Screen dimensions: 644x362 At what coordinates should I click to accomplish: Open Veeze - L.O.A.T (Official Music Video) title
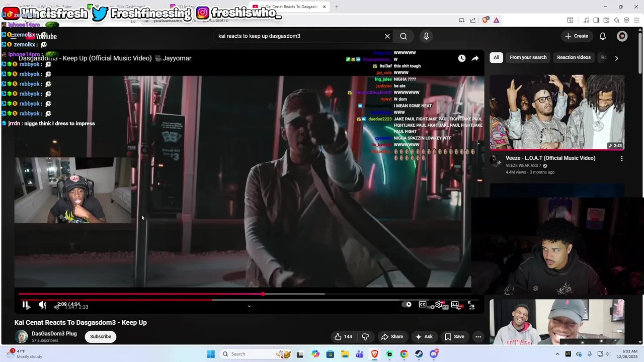pos(550,158)
